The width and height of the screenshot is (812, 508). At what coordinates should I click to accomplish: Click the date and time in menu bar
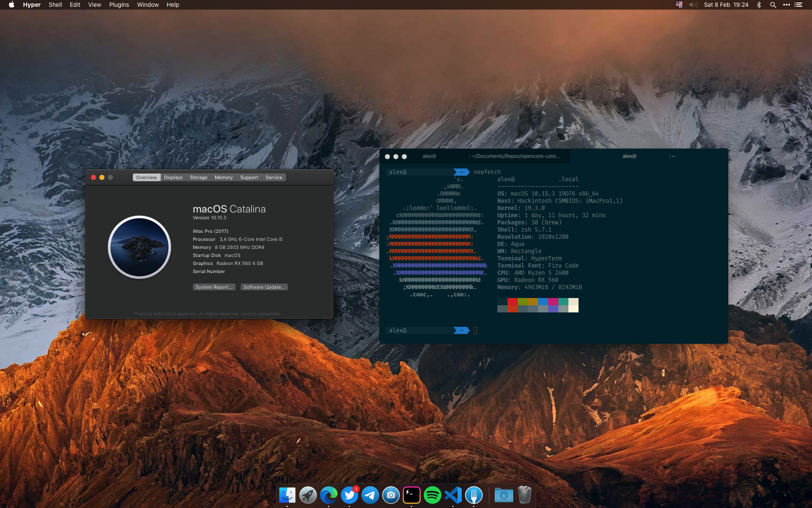pos(726,5)
